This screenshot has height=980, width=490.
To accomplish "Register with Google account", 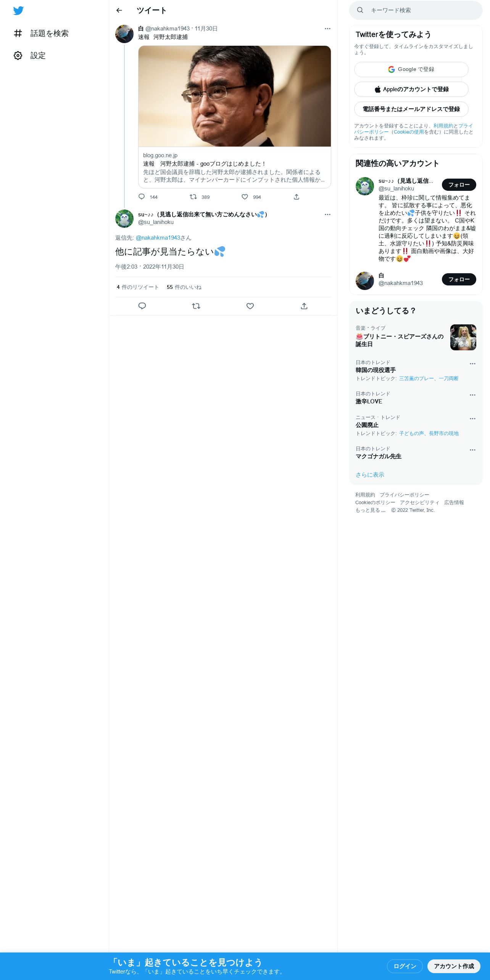I will pos(411,69).
